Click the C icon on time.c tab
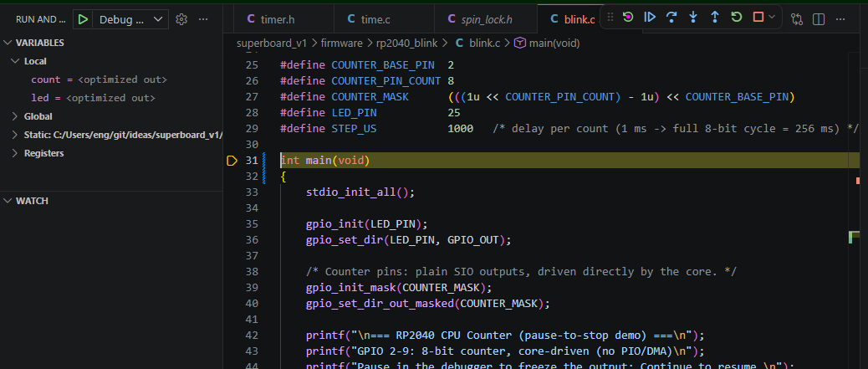Viewport: 868px width, 369px height. coord(351,19)
